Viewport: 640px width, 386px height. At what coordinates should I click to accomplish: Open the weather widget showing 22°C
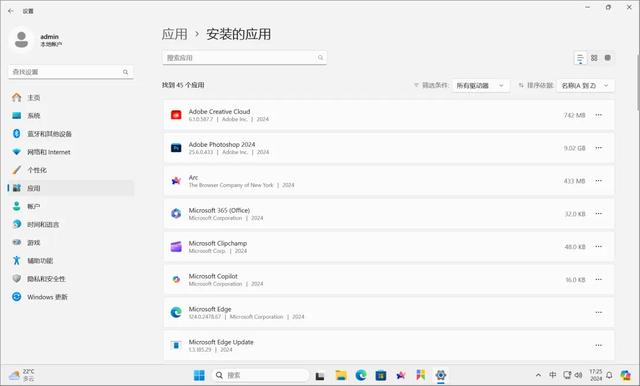pyautogui.click(x=22, y=375)
